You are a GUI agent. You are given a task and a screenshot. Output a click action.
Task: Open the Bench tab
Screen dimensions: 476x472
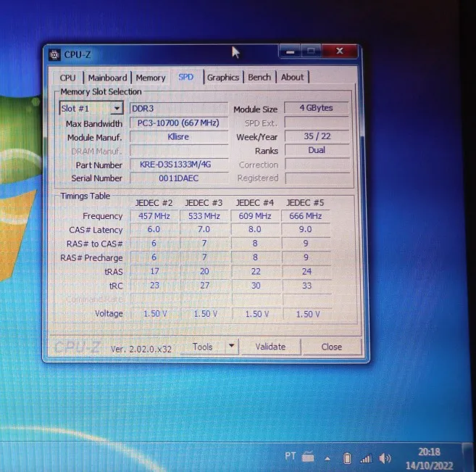point(259,77)
